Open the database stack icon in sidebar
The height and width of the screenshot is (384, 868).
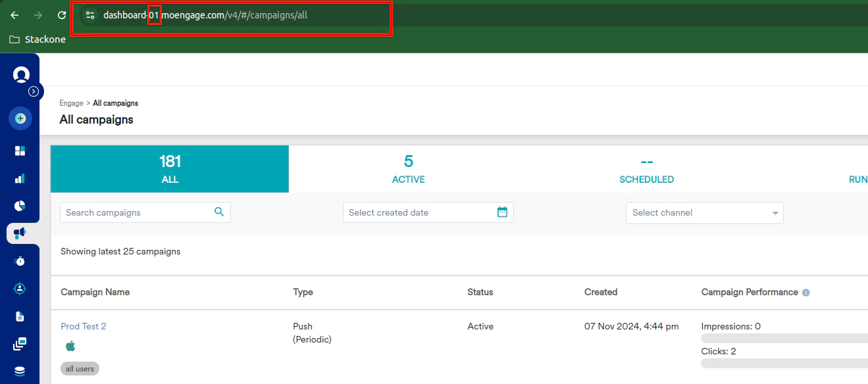(20, 372)
